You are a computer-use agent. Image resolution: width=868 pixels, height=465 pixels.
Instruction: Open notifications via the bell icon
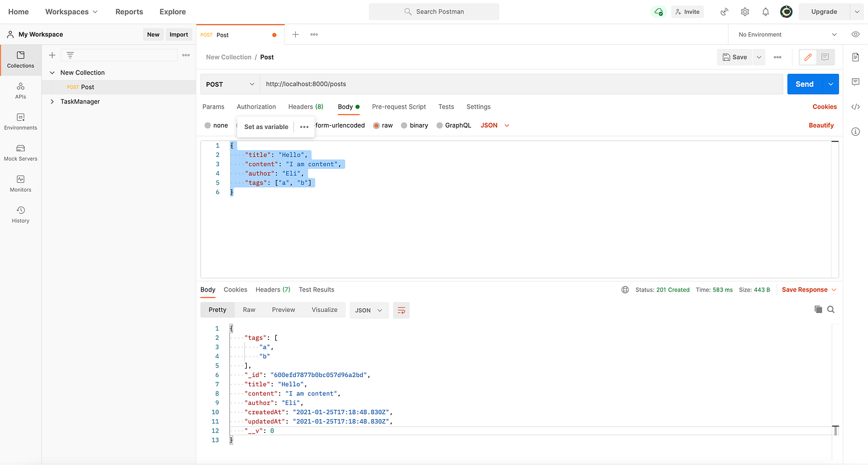coord(765,11)
